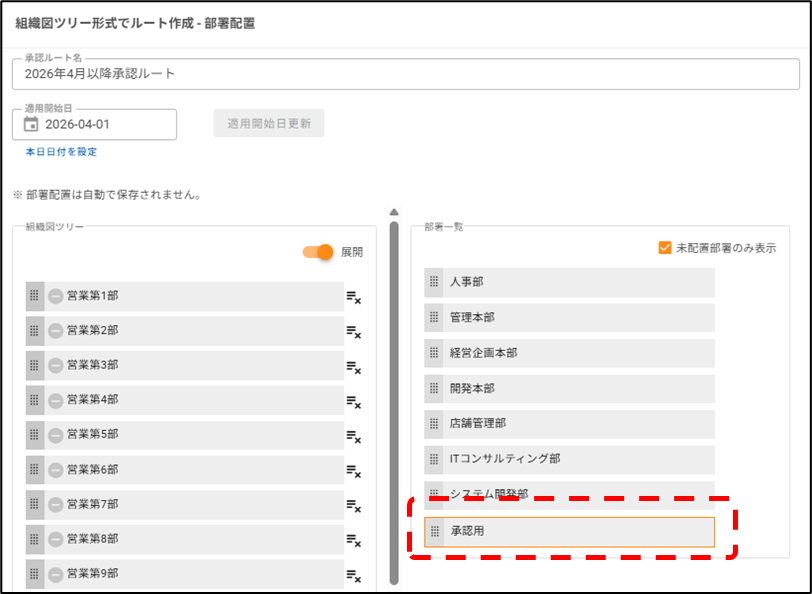Collapse the 営業第3部 tree node

click(x=56, y=366)
